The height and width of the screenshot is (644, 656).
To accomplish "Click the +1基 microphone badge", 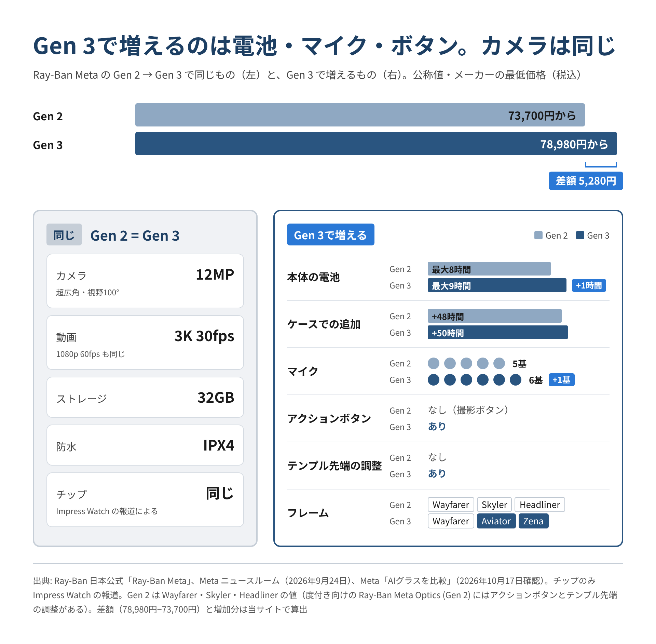I will [x=561, y=379].
